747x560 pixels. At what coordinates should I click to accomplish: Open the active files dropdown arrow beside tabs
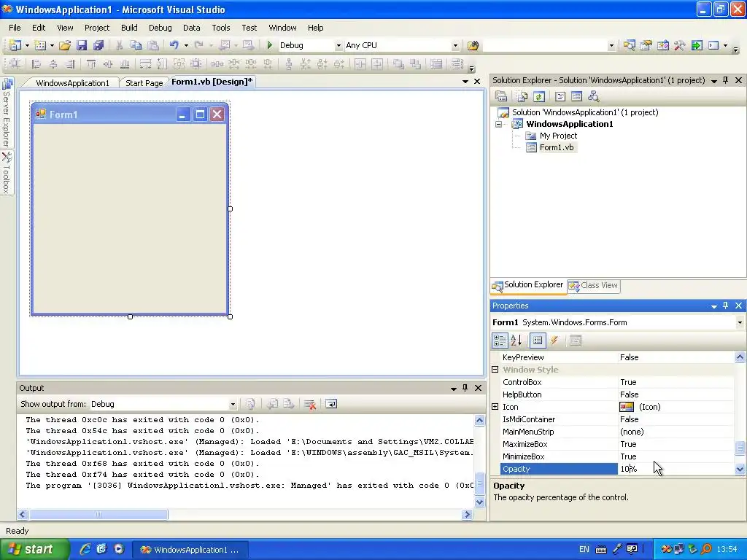(x=465, y=82)
